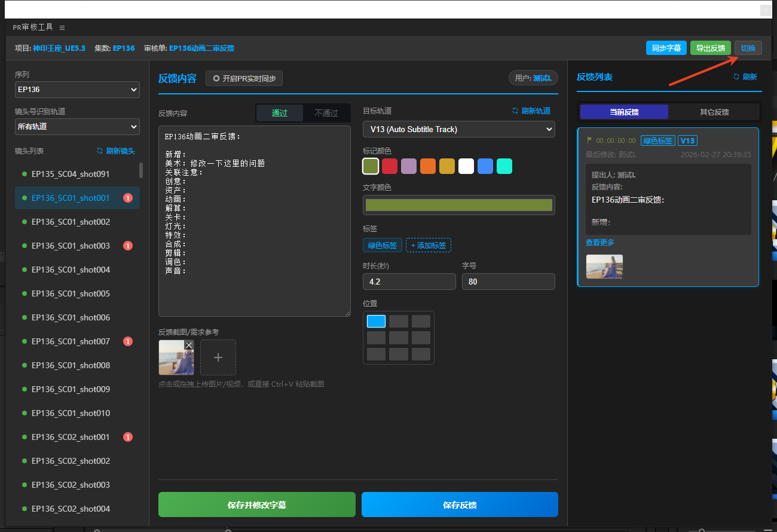Click the 刷新镜头 refresh icon
The image size is (777, 532).
click(x=100, y=151)
